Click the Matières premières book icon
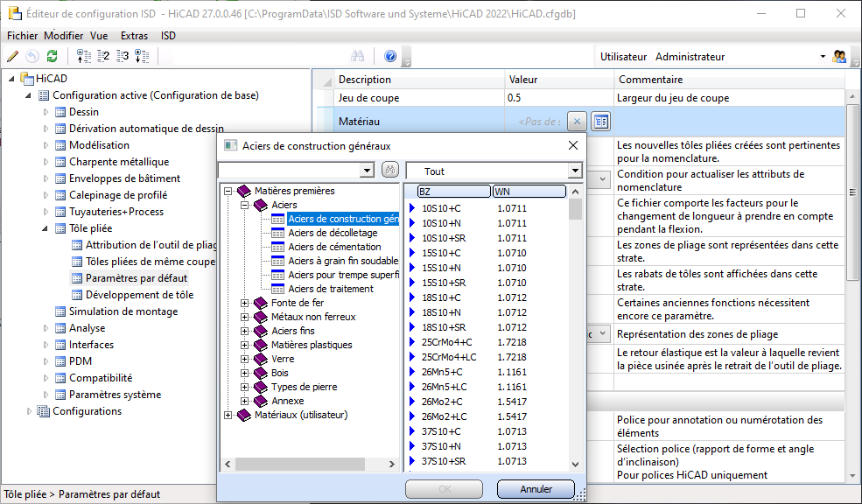Screen dimensions: 862x504 (244, 191)
